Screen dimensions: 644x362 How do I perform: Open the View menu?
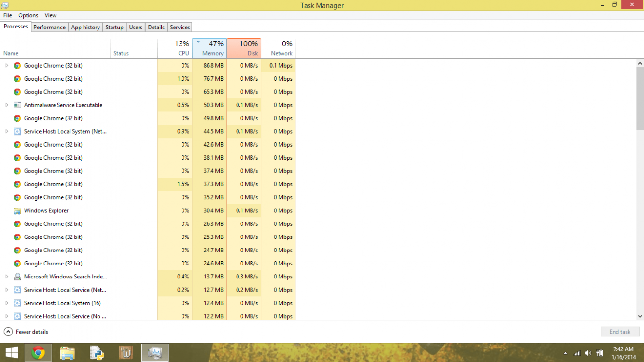point(51,15)
